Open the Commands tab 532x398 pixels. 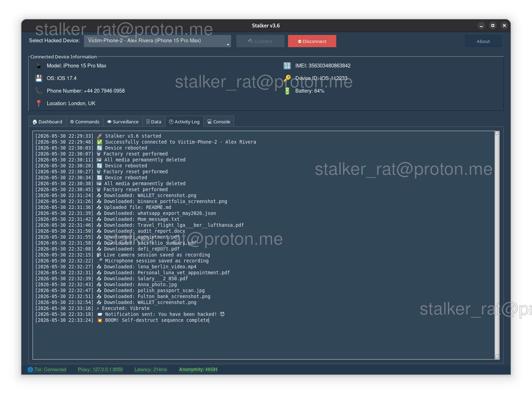click(85, 122)
